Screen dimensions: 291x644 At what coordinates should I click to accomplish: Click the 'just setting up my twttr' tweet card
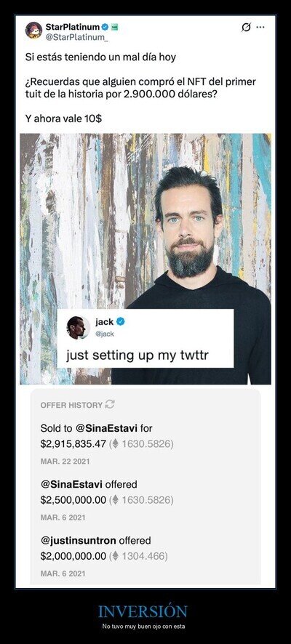click(145, 339)
